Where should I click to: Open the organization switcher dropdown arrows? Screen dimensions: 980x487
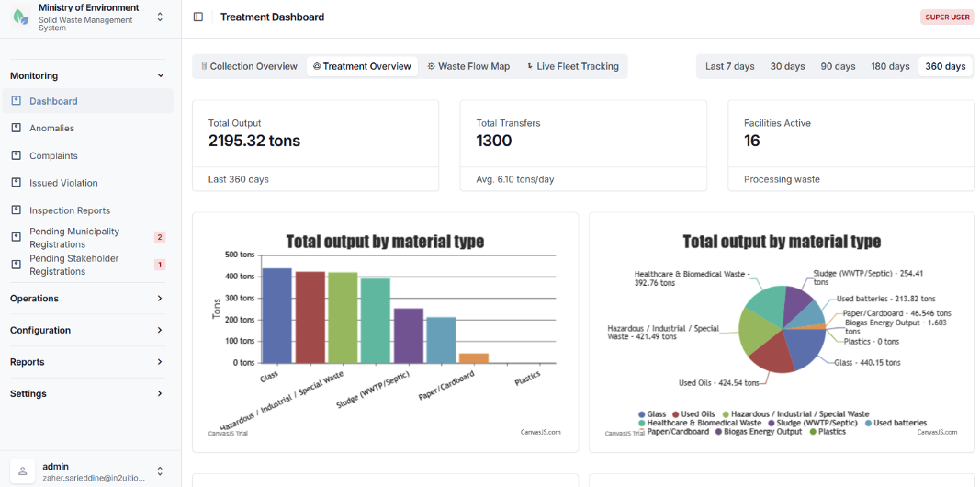pyautogui.click(x=160, y=17)
